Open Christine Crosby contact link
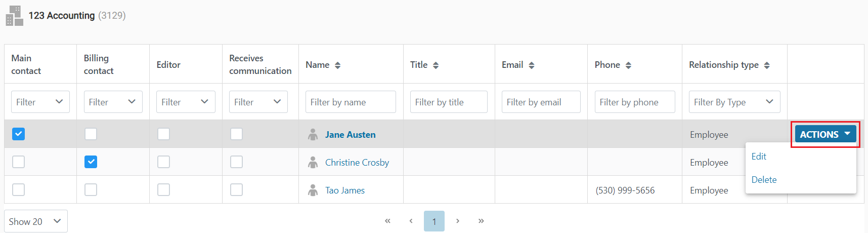 pos(357,162)
